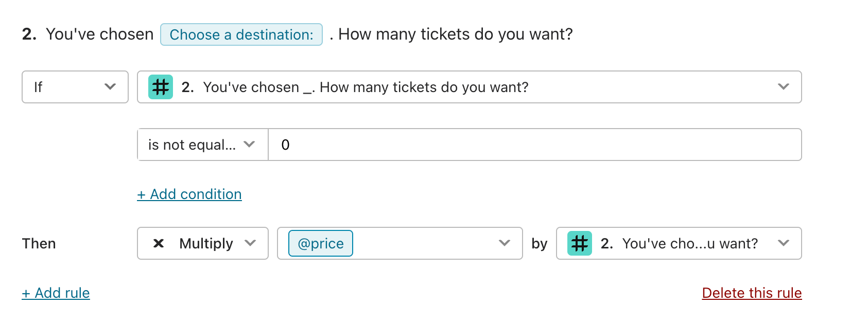Select the @price variable tag
The width and height of the screenshot is (868, 323).
pos(321,243)
